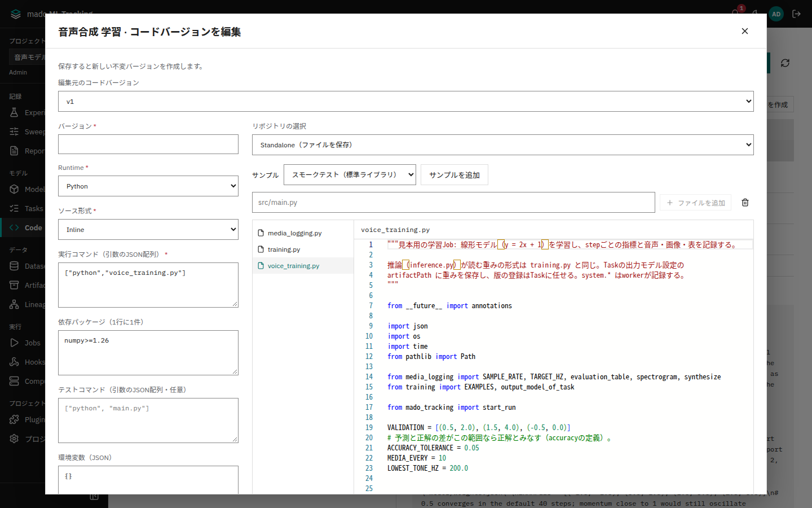Viewport: 812px width, 508px height.
Task: Select media_logging.py file icon
Action: pos(261,233)
